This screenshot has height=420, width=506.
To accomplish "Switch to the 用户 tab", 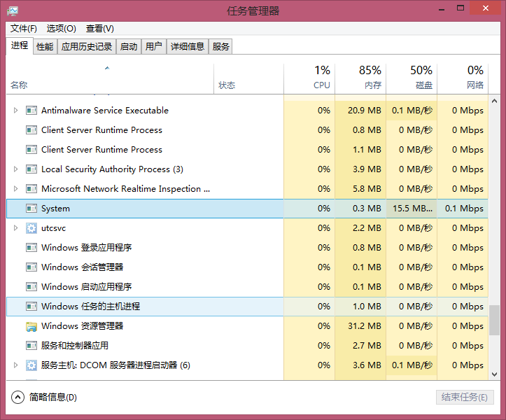I will click(153, 46).
